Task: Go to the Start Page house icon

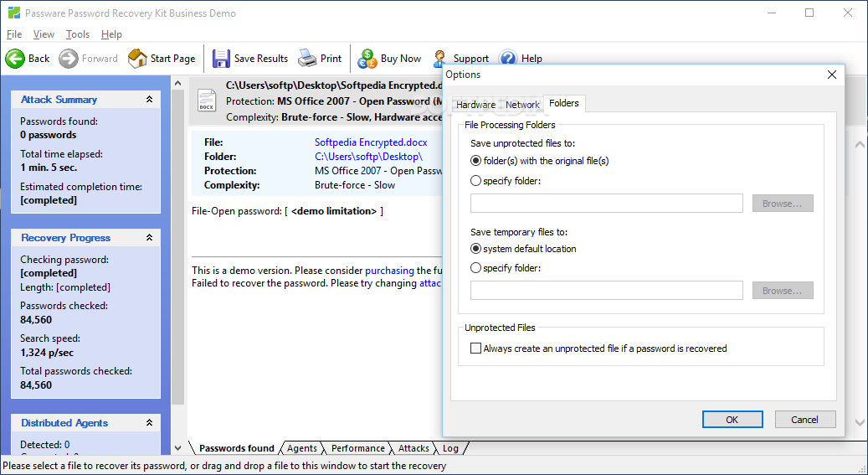Action: (136, 58)
